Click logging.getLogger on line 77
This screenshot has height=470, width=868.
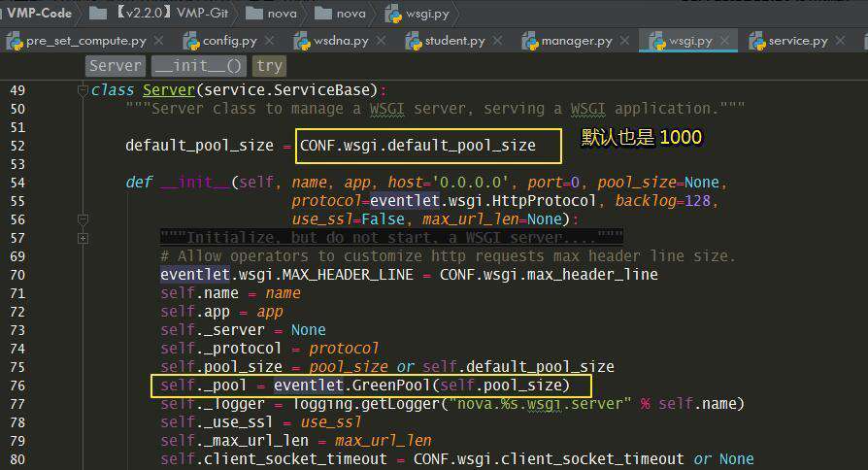(x=365, y=404)
